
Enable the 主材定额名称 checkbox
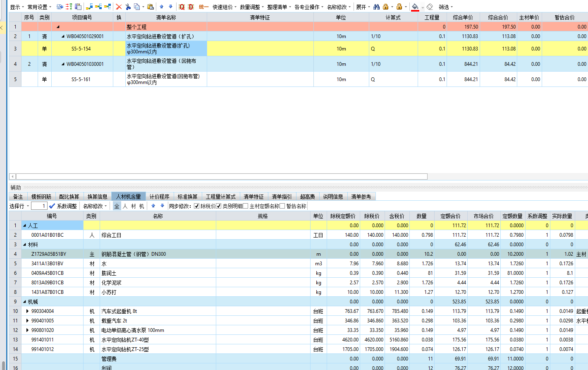[246, 206]
